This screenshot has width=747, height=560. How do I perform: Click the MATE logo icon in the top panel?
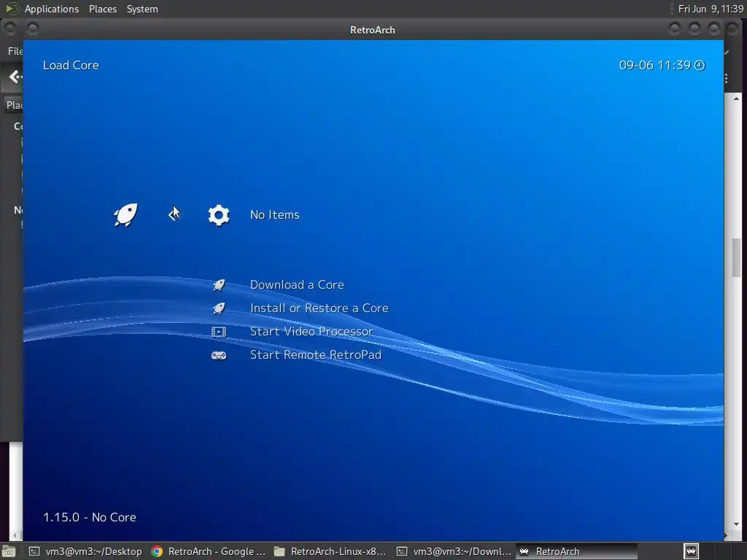(12, 9)
